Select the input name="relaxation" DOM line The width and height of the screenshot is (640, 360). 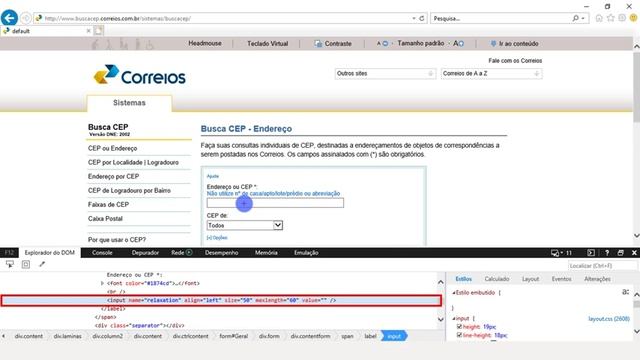[221, 300]
